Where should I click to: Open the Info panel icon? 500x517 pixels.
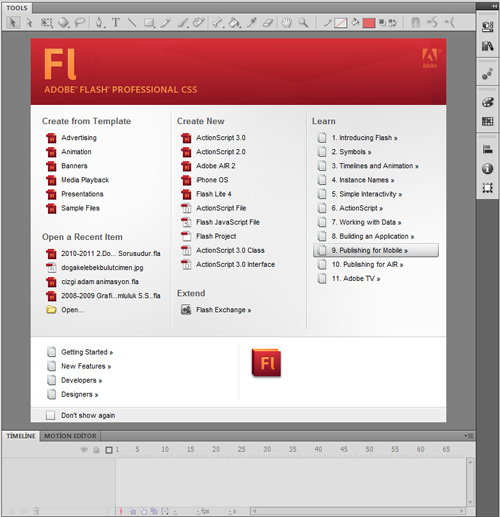coord(487,169)
